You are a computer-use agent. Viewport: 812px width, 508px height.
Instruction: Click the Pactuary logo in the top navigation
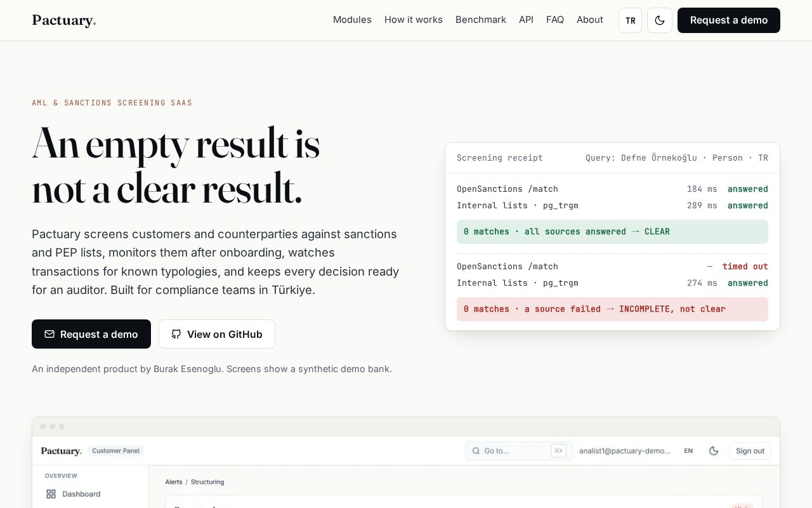point(64,20)
